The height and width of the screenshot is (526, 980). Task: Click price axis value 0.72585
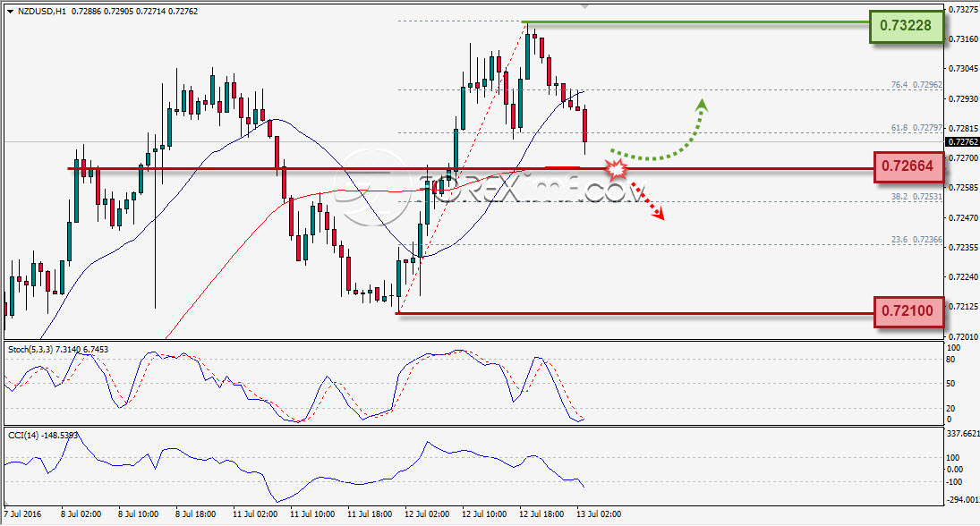coord(963,188)
